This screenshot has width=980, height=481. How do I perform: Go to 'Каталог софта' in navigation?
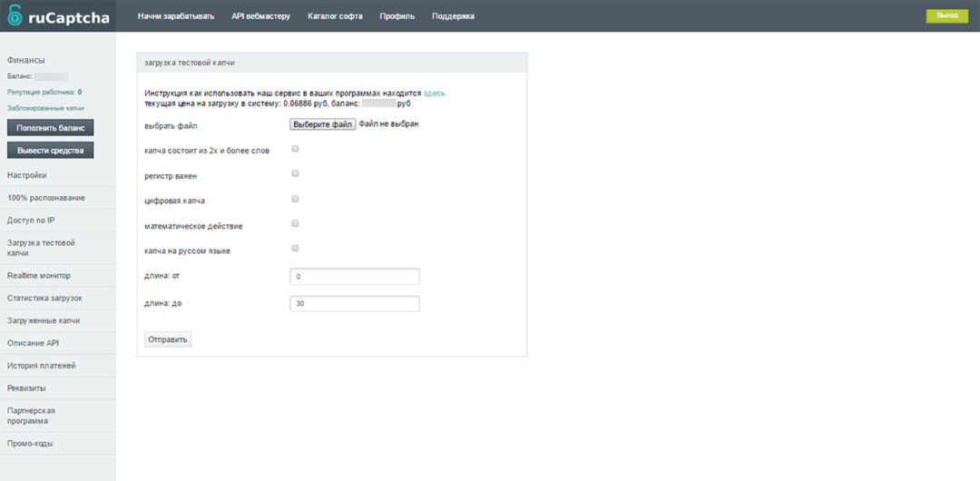coord(335,16)
